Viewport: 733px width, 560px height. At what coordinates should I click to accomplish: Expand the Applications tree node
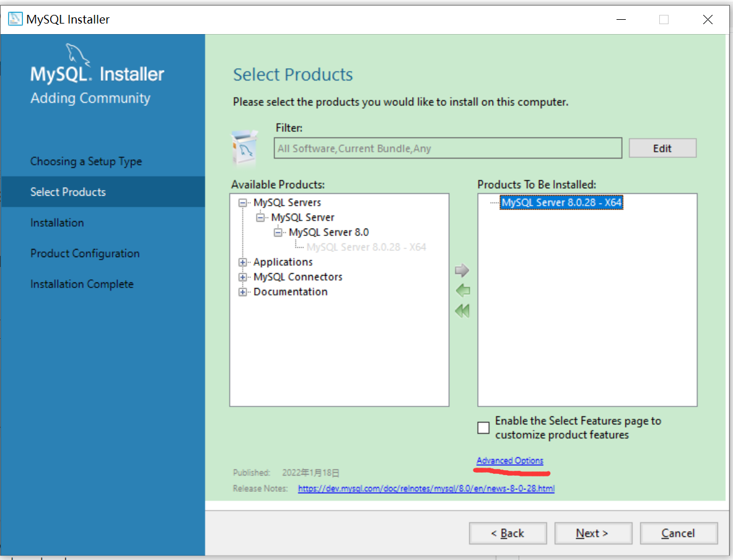point(243,262)
